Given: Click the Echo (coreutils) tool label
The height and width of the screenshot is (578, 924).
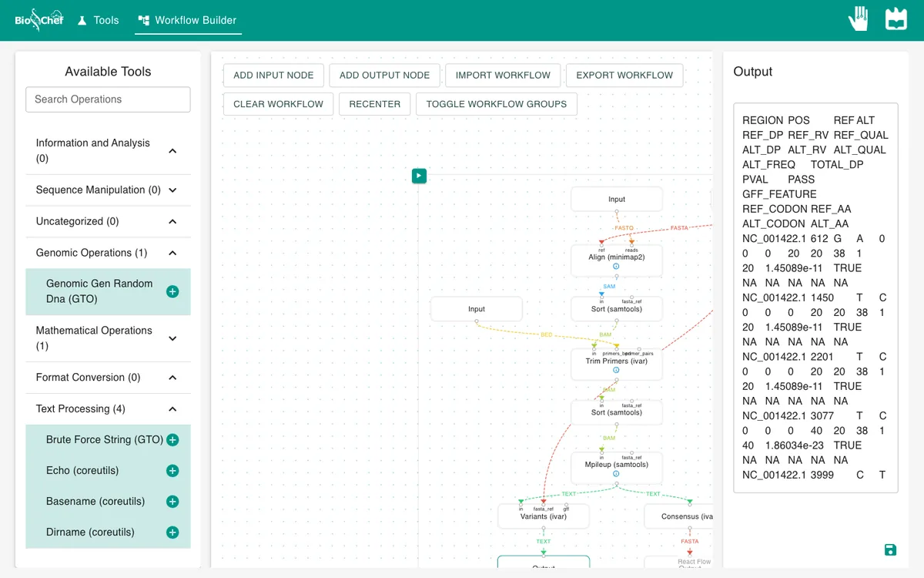Looking at the screenshot, I should tap(82, 471).
